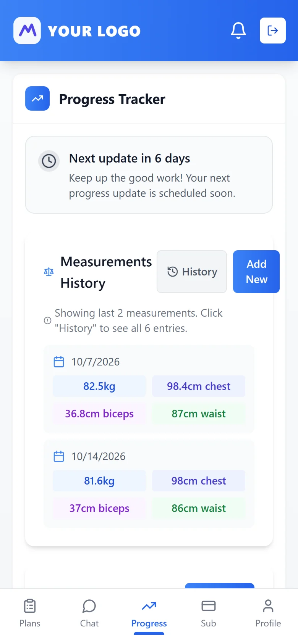Click the scales icon beside Measurements History
The height and width of the screenshot is (644, 298).
[x=49, y=272]
